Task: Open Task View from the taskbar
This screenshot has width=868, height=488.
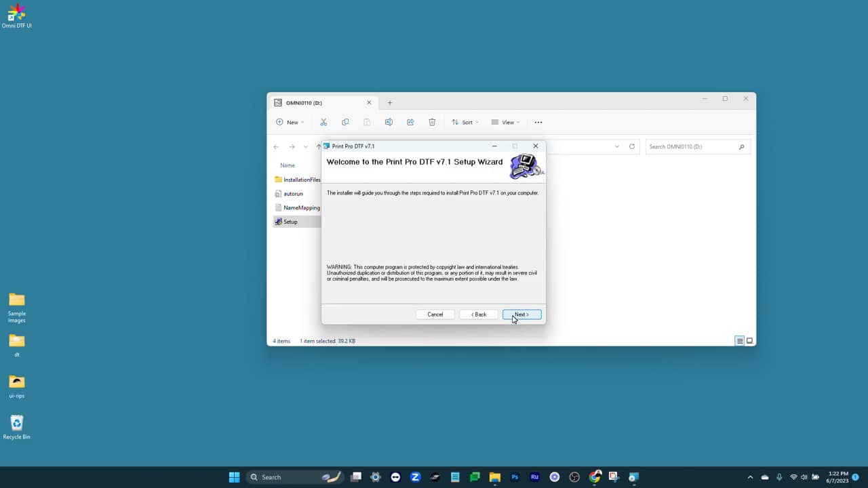Action: coord(356,477)
